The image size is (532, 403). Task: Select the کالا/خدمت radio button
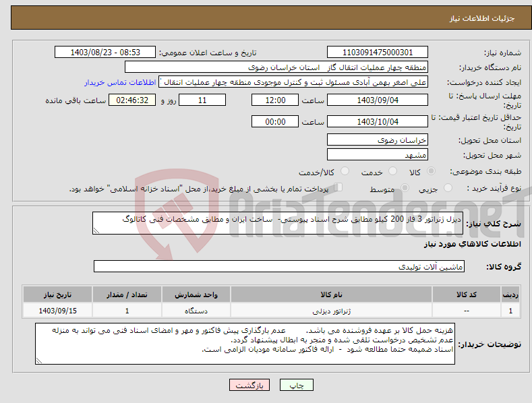tap(345, 171)
